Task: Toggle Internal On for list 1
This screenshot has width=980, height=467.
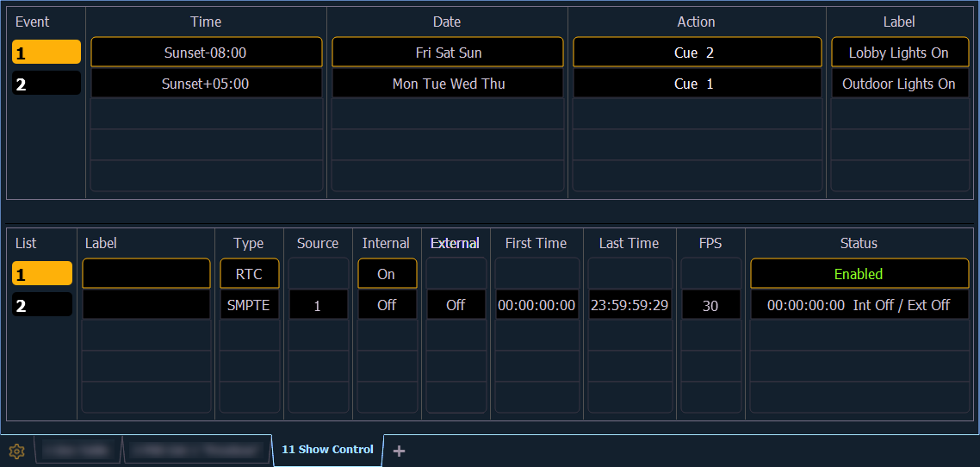Action: pyautogui.click(x=386, y=274)
